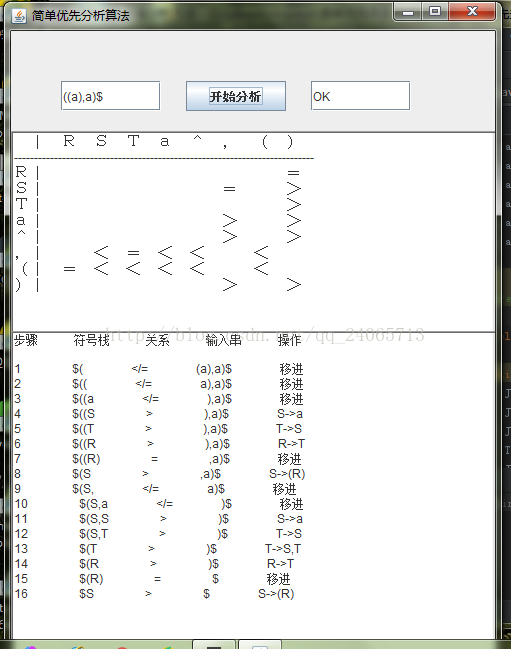Click stack value $(S,S in step 11

coord(94,519)
